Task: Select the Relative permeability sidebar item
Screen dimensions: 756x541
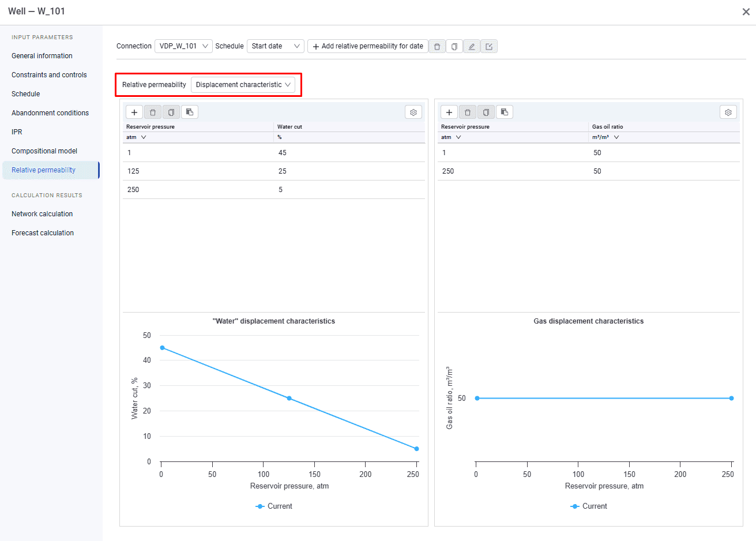Action: [51, 170]
